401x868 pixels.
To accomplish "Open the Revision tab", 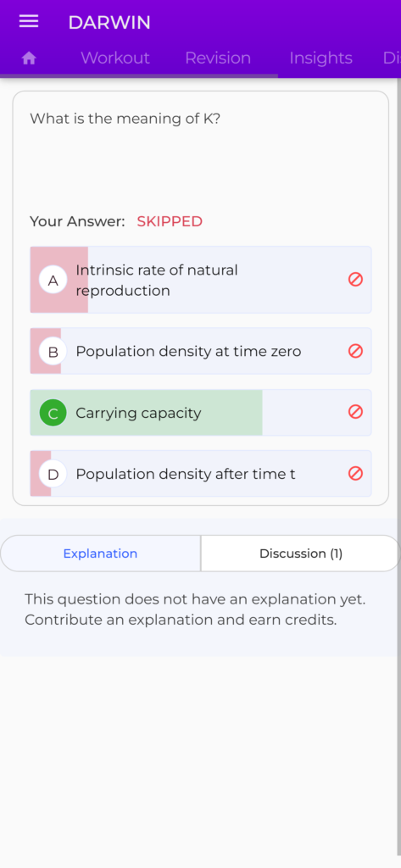I will pos(218,58).
